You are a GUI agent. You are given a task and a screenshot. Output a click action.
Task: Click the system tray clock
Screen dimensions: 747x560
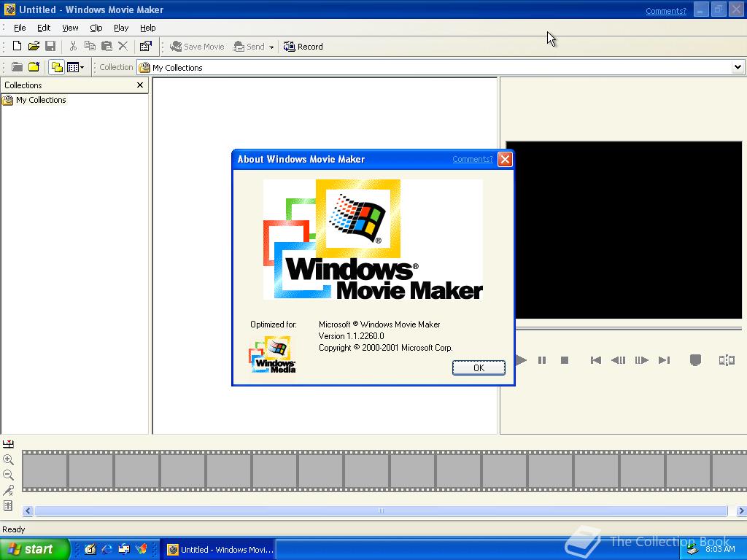(x=720, y=549)
